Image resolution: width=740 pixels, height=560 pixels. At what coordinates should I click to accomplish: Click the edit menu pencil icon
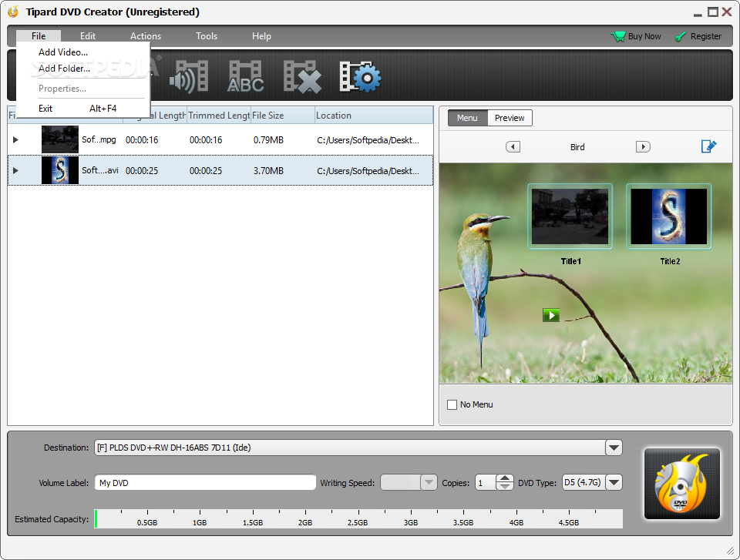click(708, 146)
